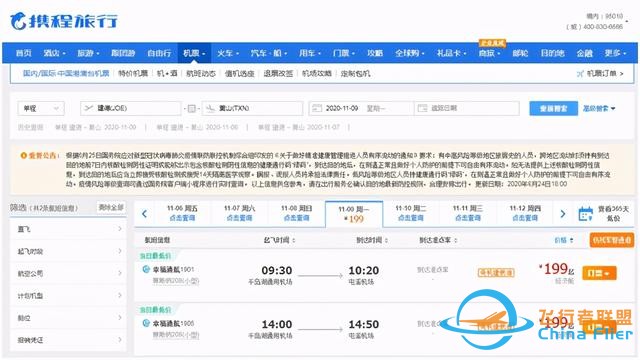Click the calendar icon in the return date field
The image size is (640, 360).
[x=422, y=108]
